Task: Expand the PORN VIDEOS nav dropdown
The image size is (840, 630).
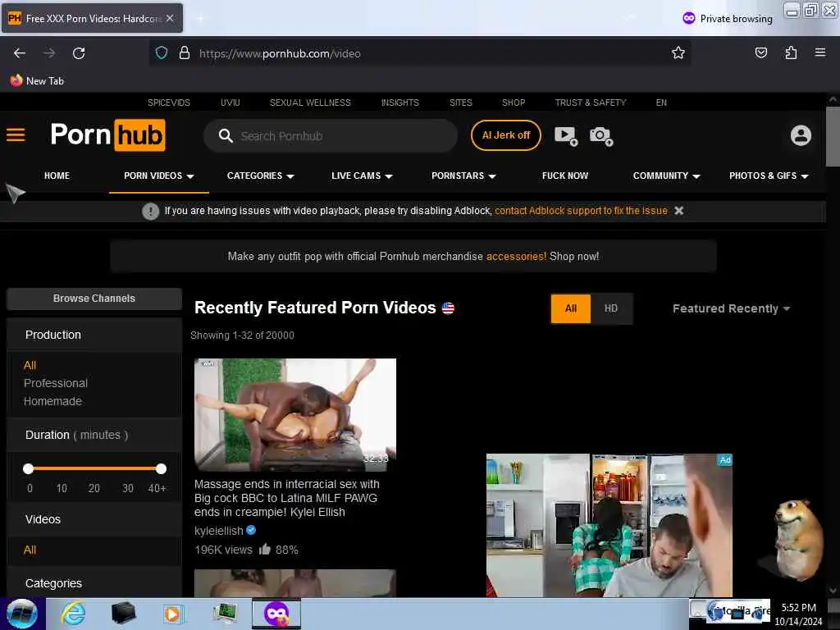Action: 158,176
